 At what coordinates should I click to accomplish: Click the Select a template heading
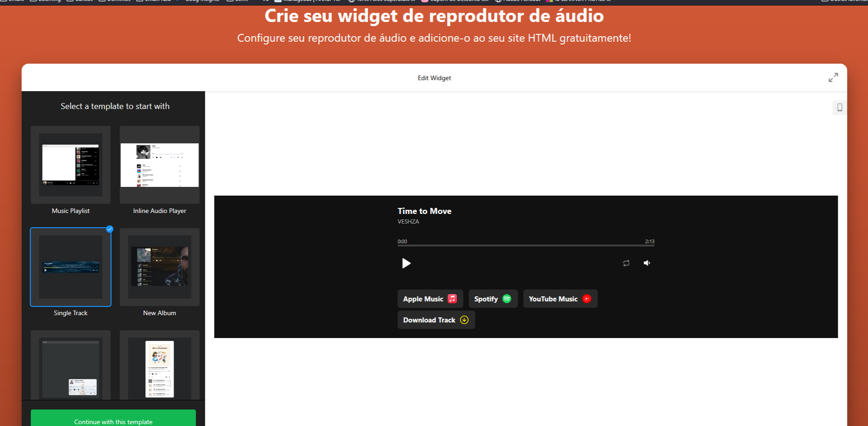pyautogui.click(x=115, y=106)
